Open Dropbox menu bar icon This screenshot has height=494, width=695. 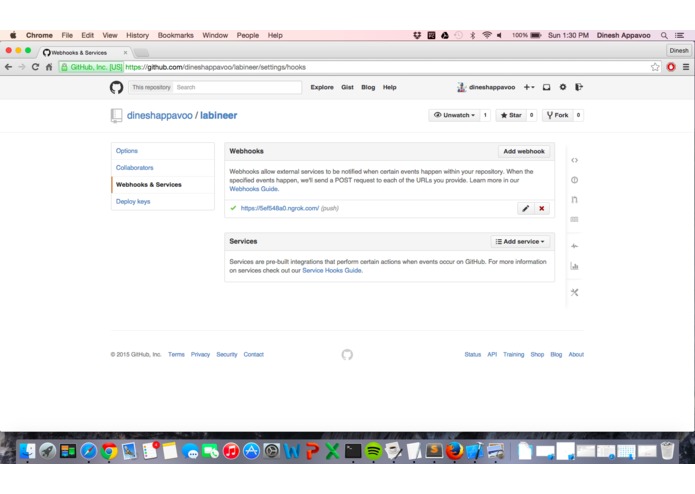click(x=417, y=35)
